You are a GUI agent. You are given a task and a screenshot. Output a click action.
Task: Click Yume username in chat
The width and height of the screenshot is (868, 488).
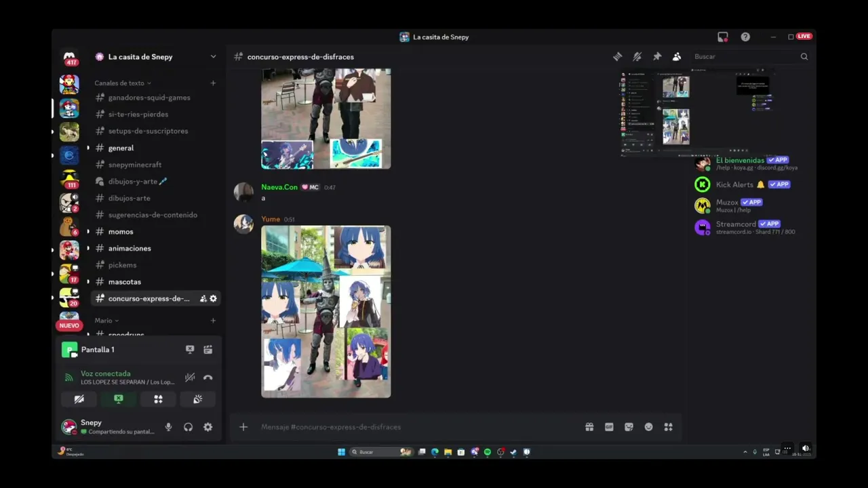271,220
